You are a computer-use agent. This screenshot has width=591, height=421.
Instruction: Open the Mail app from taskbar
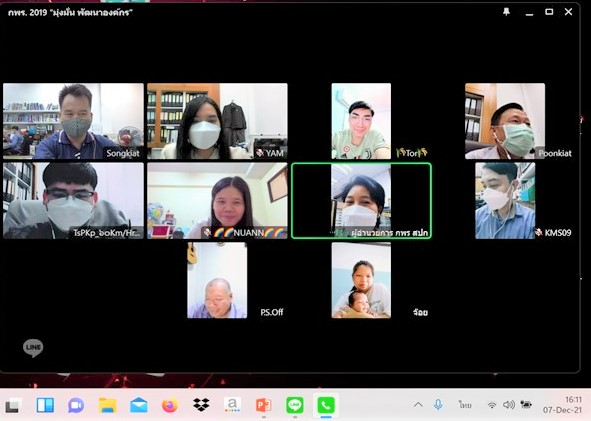coord(139,406)
